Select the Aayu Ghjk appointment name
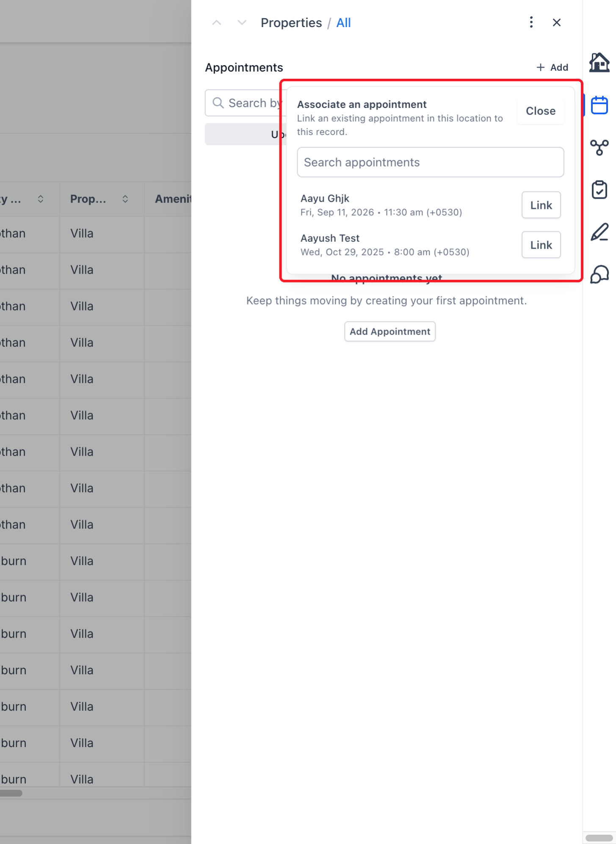The width and height of the screenshot is (616, 844). coord(325,199)
